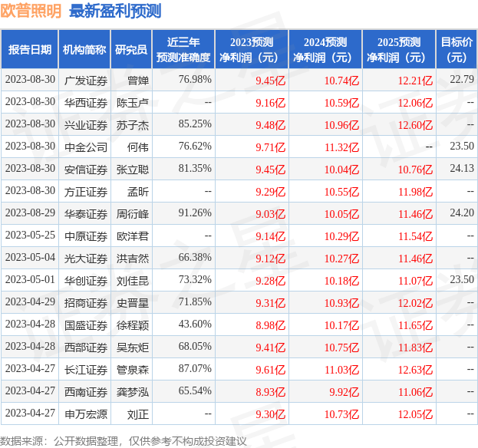Click target price 24.13
The image size is (478, 448).
(x=462, y=168)
